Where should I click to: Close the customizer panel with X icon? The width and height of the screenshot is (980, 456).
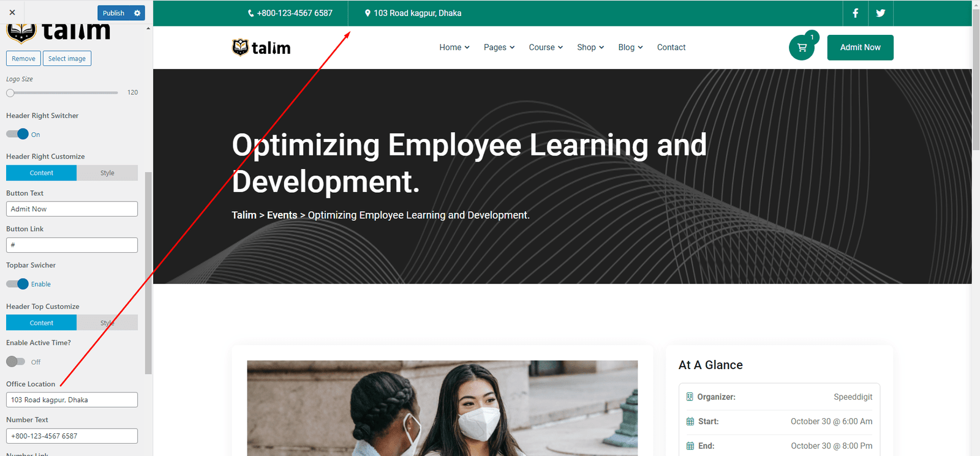(12, 12)
